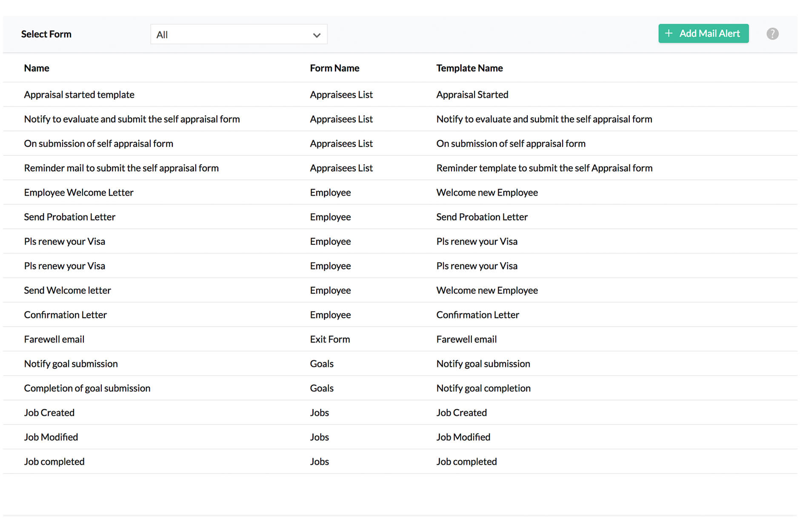This screenshot has height=532, width=800.
Task: Select the first Pls renew your Visa alert
Action: tap(64, 241)
